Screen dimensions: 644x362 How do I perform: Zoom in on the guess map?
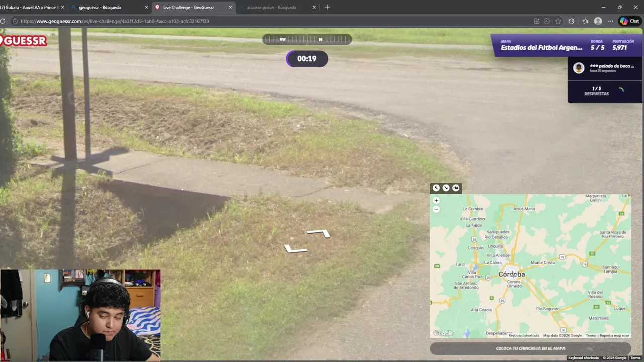(436, 200)
